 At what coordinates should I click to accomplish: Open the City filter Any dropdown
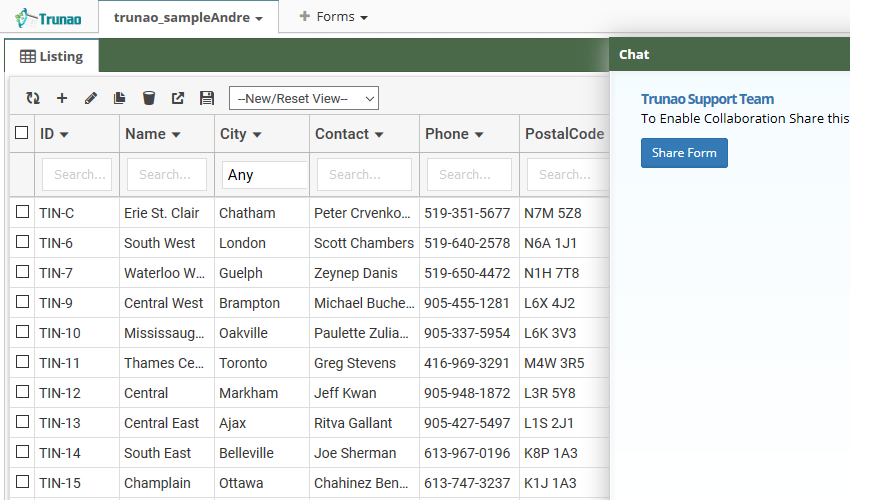[x=264, y=175]
